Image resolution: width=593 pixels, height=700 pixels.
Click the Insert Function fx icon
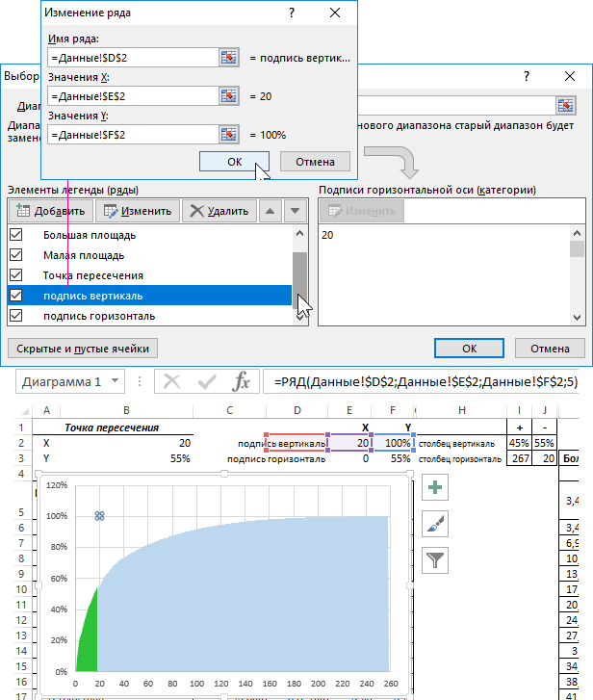(x=243, y=382)
